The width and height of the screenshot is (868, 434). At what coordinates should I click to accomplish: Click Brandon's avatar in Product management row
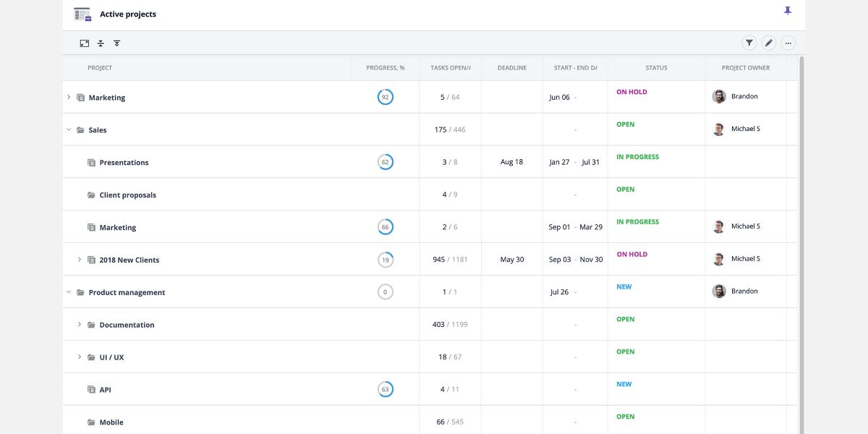[718, 292]
